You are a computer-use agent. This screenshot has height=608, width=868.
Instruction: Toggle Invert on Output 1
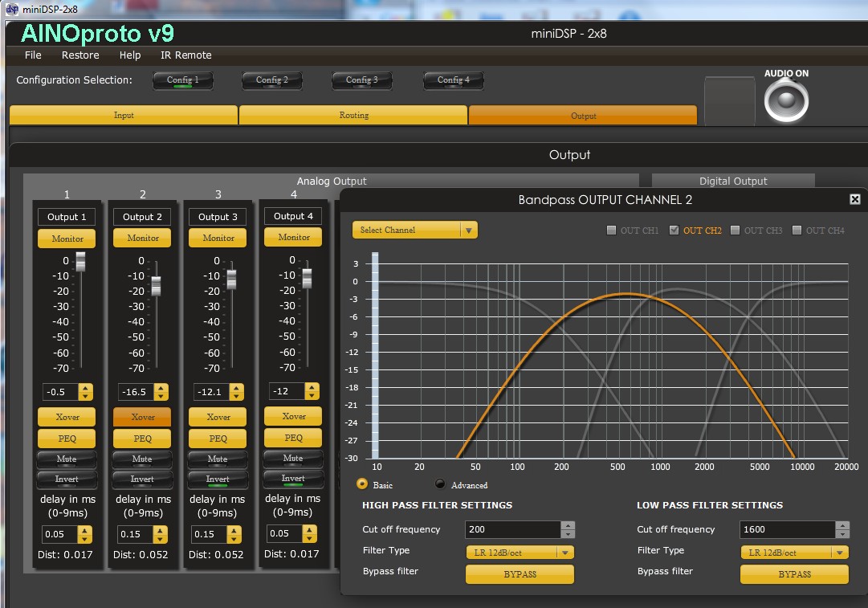click(x=67, y=479)
